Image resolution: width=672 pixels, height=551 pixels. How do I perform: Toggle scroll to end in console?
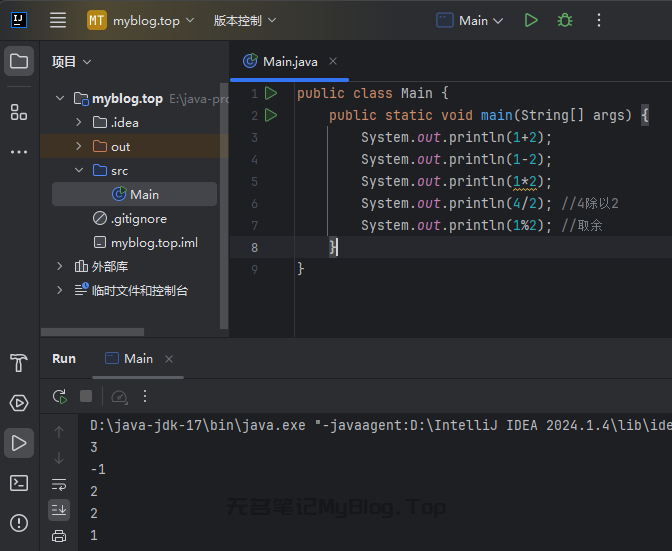point(59,510)
